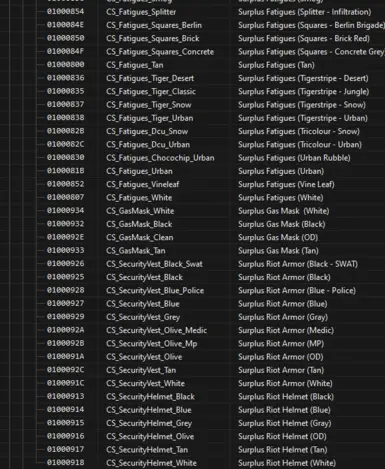Select form ID 0100091A entry

pyautogui.click(x=66, y=357)
